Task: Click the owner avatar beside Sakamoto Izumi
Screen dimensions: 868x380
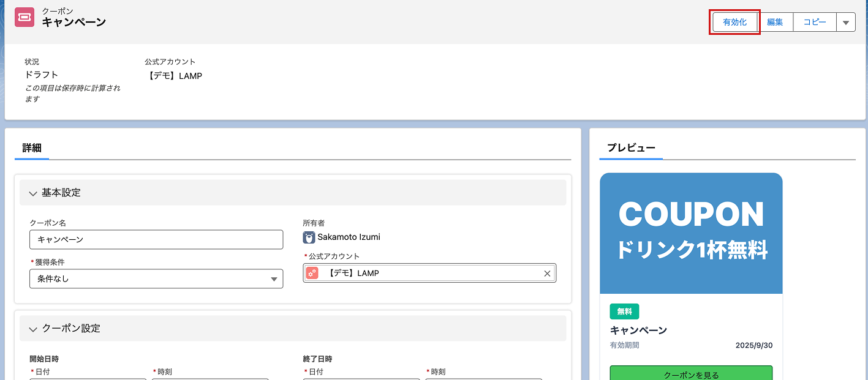Action: 309,237
